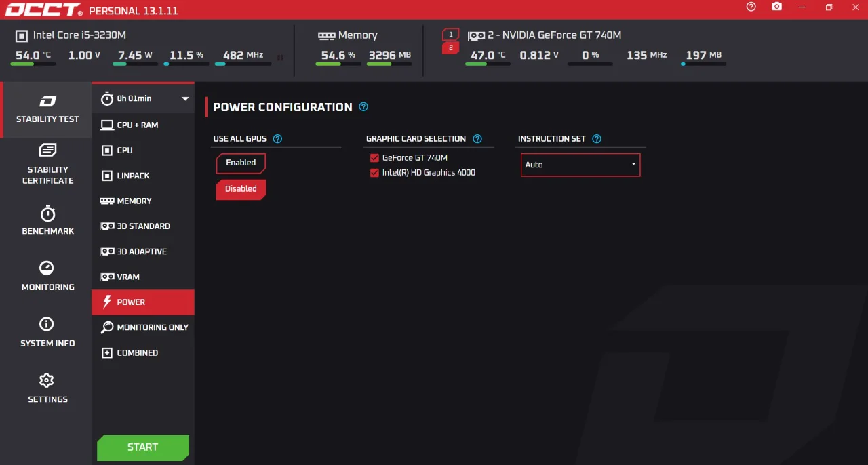Open help icon next to Graphic Card Selection

[477, 139]
